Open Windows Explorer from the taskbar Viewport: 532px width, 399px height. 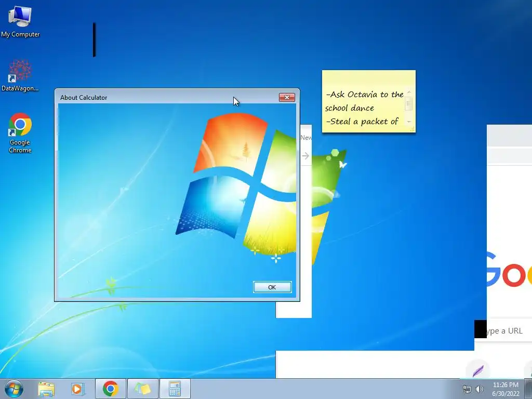pos(46,389)
